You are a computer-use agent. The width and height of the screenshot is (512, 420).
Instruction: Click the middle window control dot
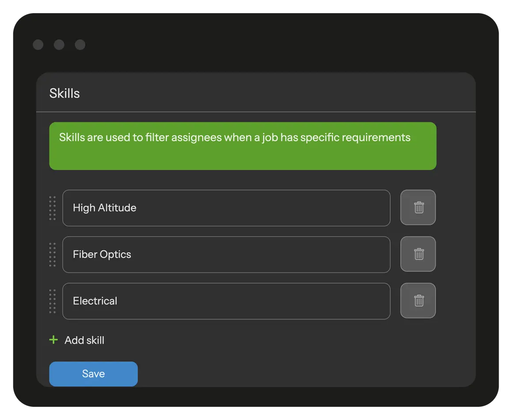click(59, 45)
